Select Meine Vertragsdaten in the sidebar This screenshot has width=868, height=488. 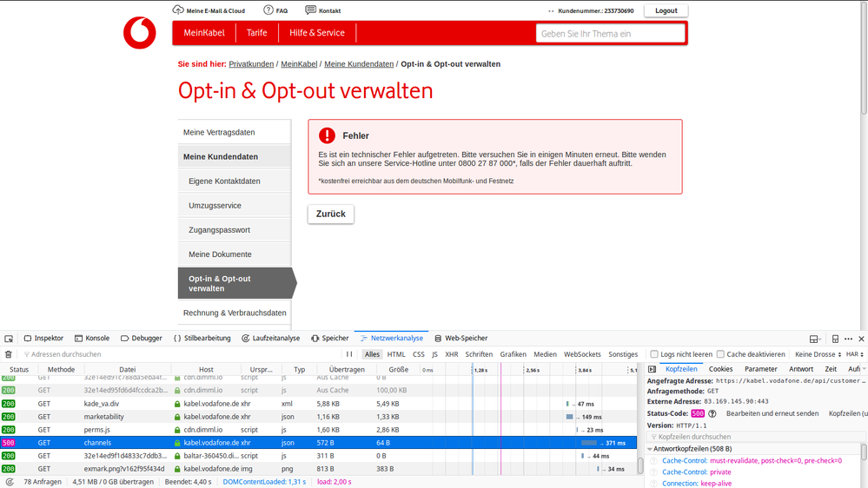tap(235, 132)
